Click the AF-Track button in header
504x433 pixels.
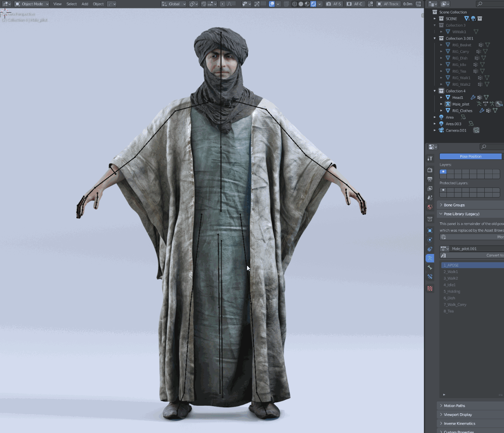(388, 4)
